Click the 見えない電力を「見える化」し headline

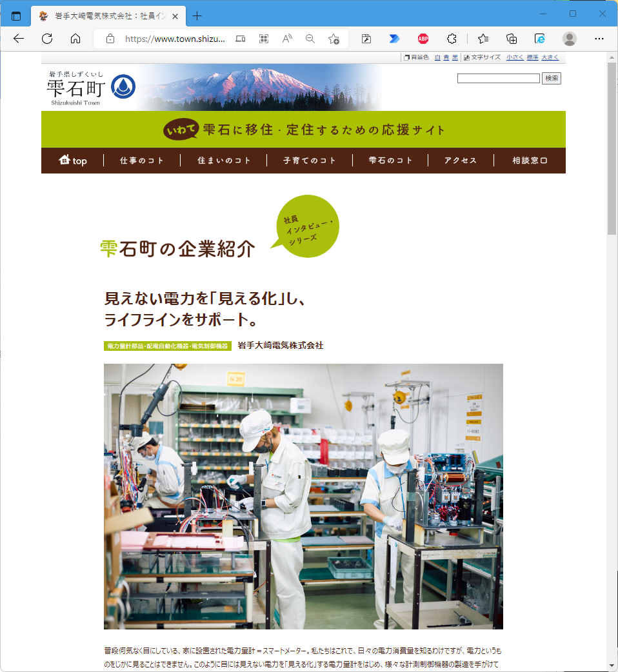pos(205,299)
